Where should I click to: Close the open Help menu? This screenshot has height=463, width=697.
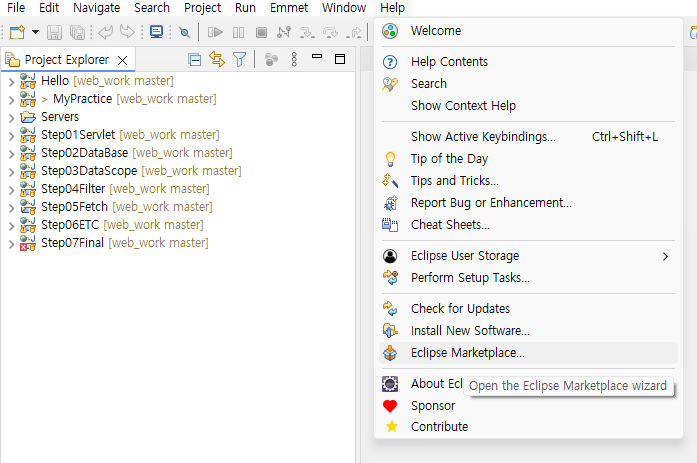(x=393, y=8)
